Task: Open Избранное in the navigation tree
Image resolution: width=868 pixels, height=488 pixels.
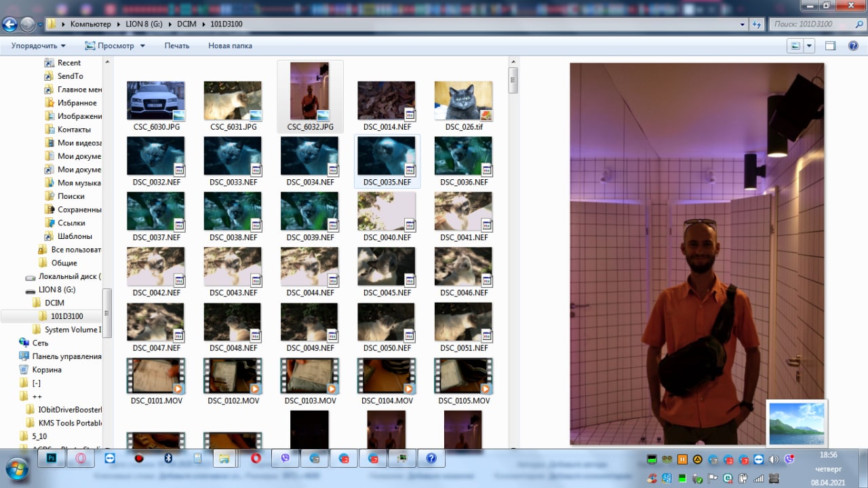Action: [x=77, y=102]
